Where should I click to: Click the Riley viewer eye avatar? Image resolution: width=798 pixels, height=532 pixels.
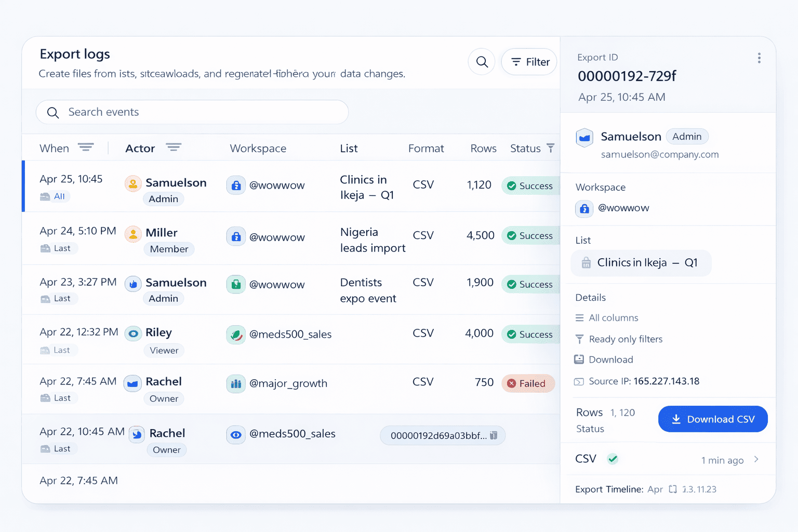coord(133,334)
